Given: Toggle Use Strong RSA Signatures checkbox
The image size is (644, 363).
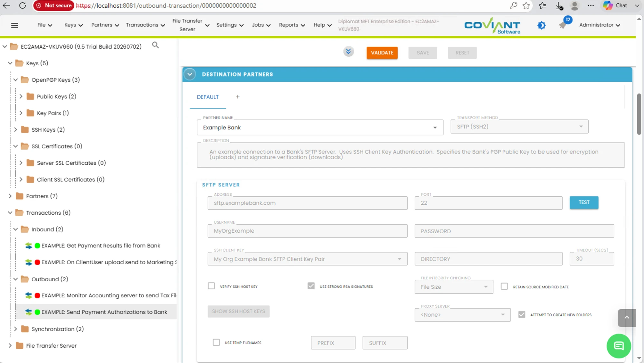Looking at the screenshot, I should (311, 286).
